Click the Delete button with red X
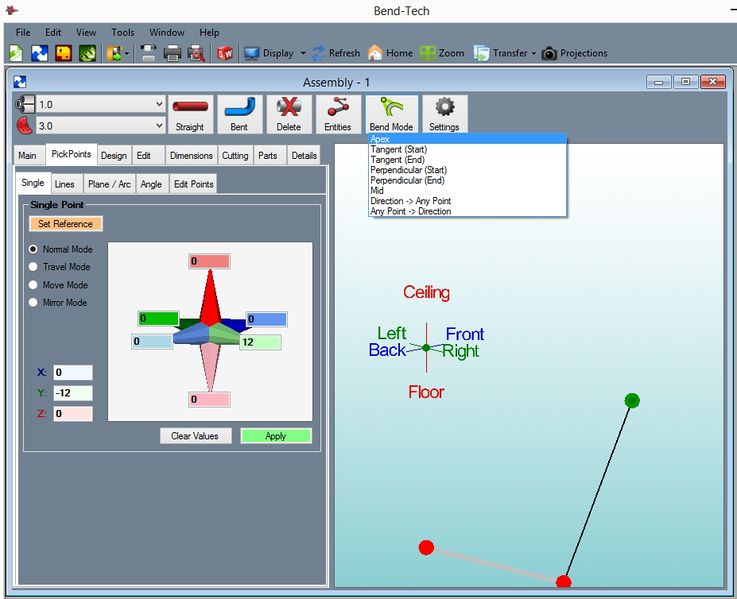Image resolution: width=737 pixels, height=599 pixels. point(289,114)
